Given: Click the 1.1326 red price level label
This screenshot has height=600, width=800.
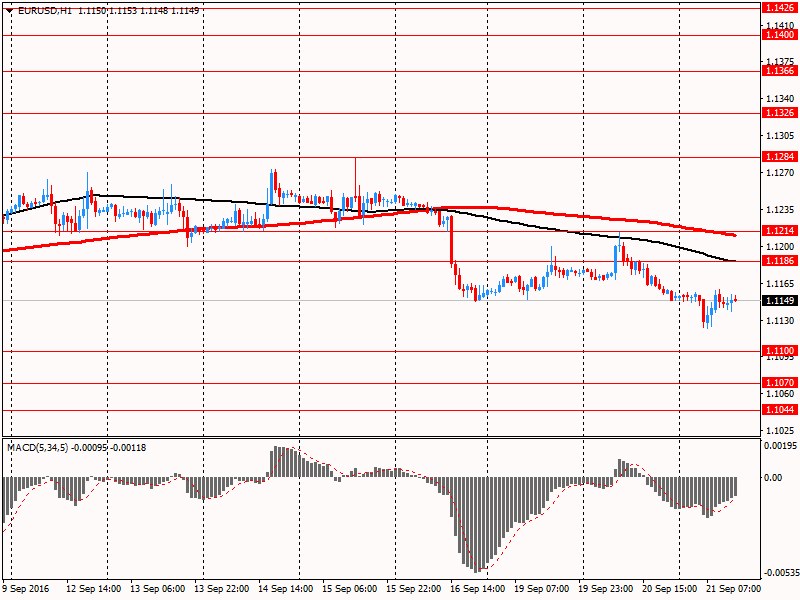Looking at the screenshot, I should click(780, 113).
